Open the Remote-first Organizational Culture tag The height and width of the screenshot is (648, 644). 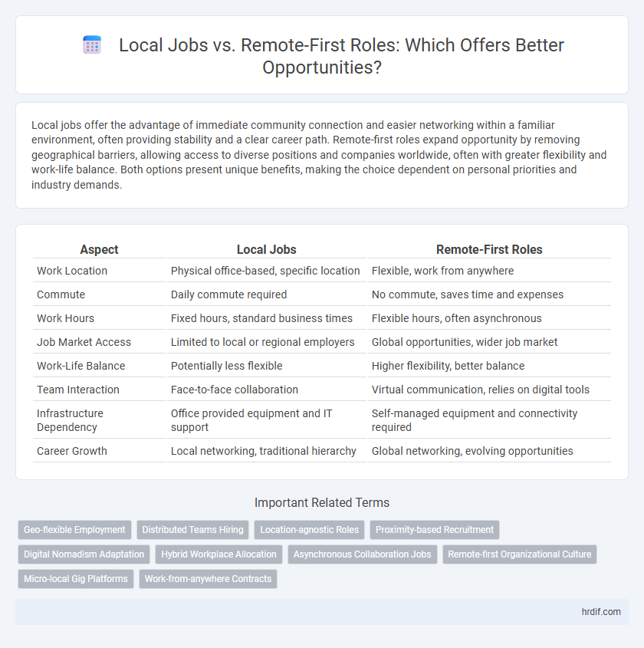point(520,554)
